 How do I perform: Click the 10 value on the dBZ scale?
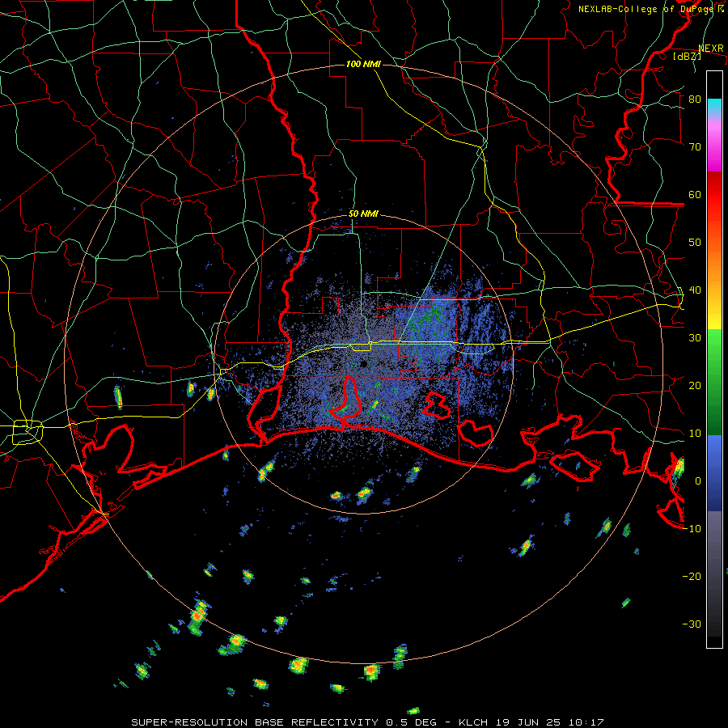[x=695, y=434]
